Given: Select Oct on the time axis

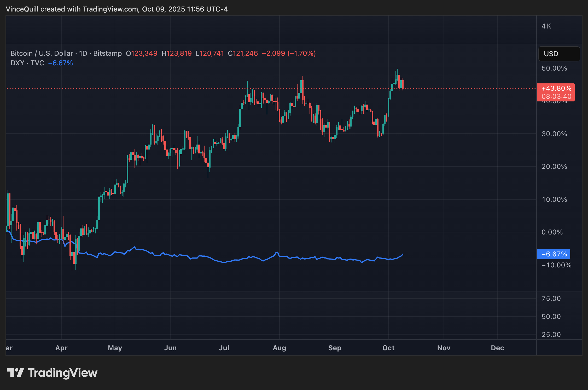Looking at the screenshot, I should pos(388,348).
